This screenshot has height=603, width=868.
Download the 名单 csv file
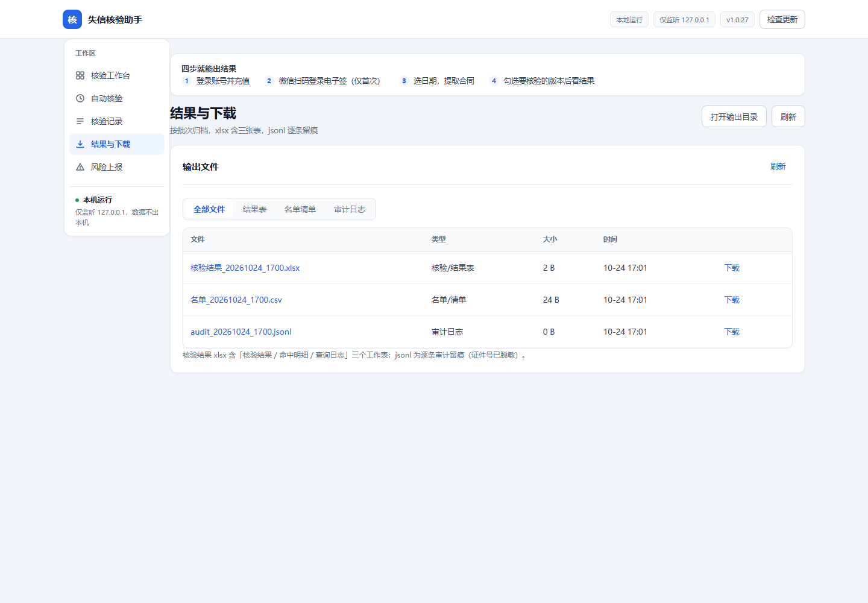pos(732,300)
